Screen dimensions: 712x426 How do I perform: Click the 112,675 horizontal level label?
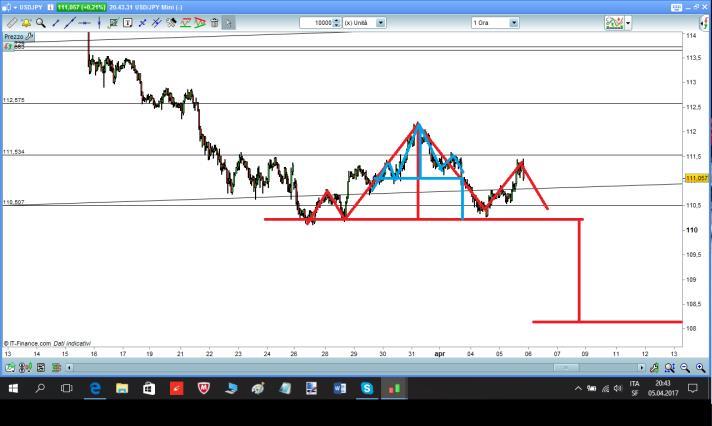(14, 100)
